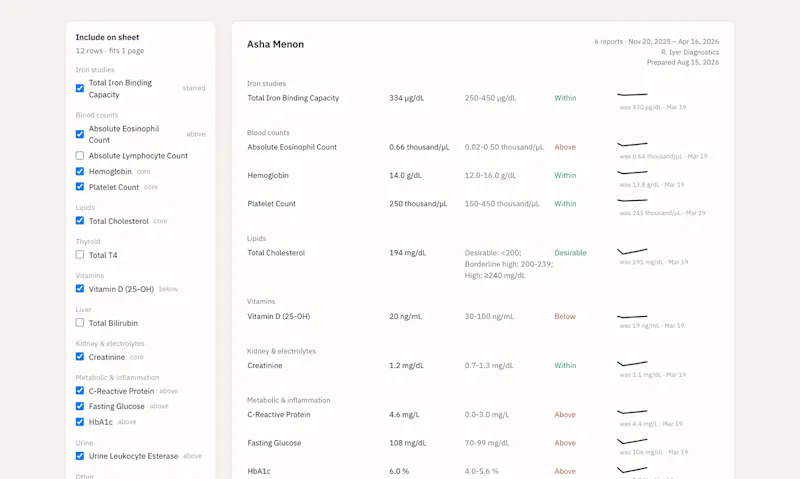
Task: Click 'was 330 µg/dL · Mar 19' note
Action: (x=653, y=108)
